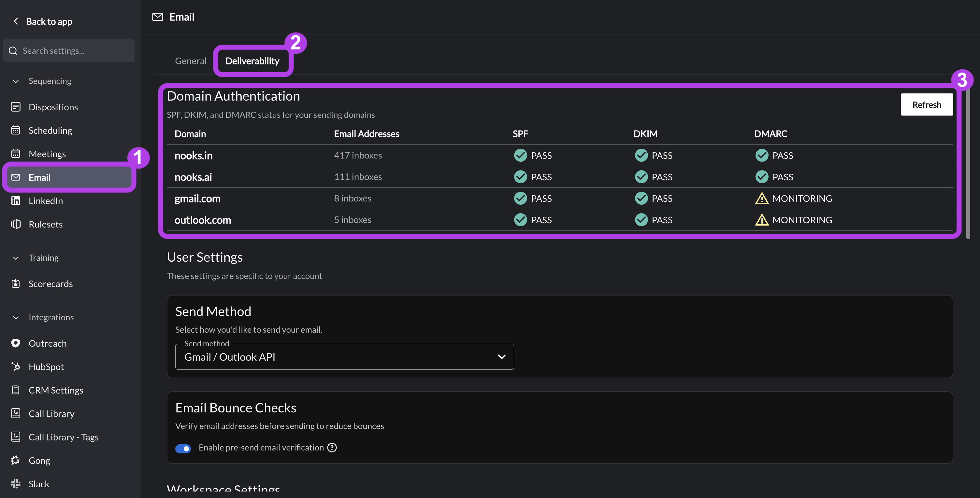The image size is (980, 498).
Task: Collapse the Integrations section
Action: [x=16, y=317]
